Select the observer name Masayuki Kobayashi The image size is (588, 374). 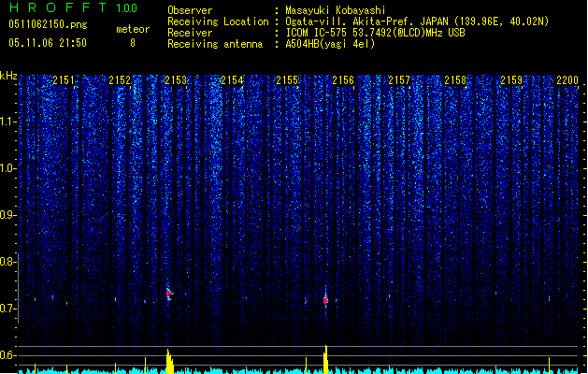coord(336,10)
